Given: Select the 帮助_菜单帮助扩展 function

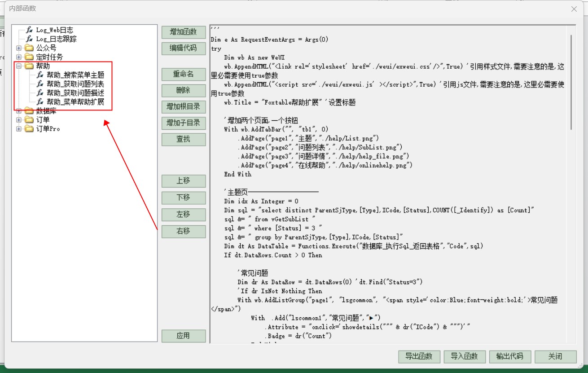Looking at the screenshot, I should coord(75,102).
